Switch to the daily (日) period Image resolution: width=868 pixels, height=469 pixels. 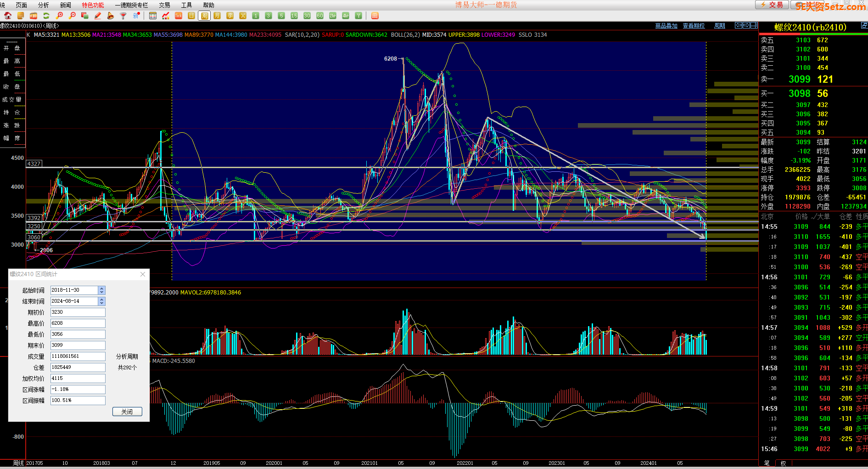pyautogui.click(x=191, y=16)
